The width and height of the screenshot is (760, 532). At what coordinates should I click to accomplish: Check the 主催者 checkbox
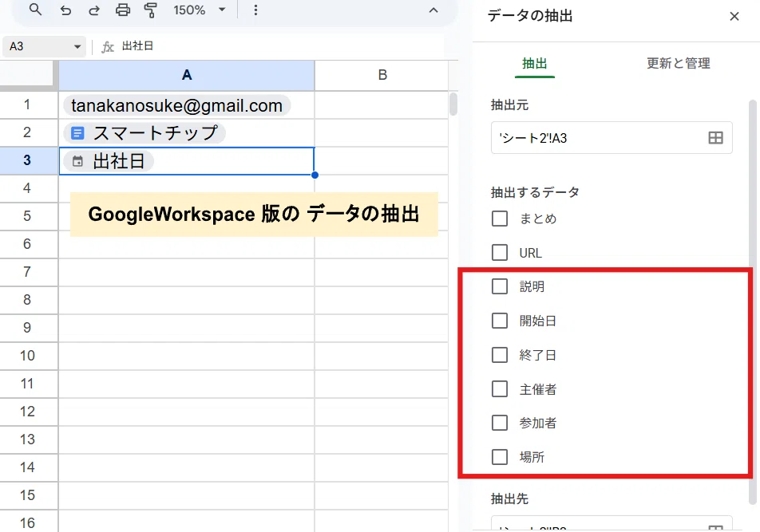point(499,388)
